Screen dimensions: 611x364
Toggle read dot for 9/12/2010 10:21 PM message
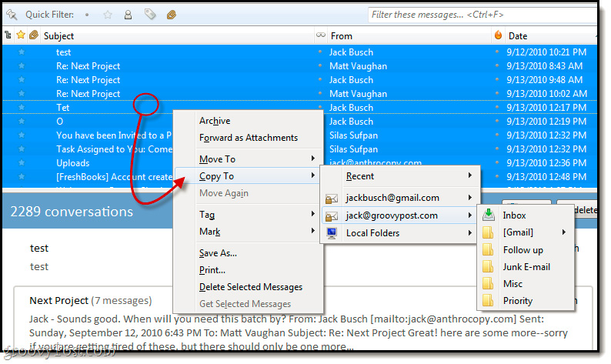(320, 52)
